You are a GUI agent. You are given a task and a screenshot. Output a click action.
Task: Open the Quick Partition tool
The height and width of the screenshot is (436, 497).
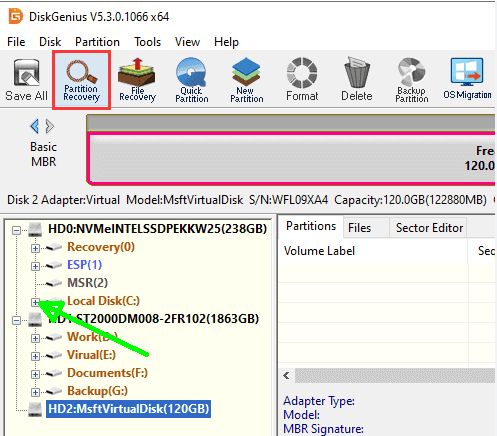pyautogui.click(x=192, y=80)
